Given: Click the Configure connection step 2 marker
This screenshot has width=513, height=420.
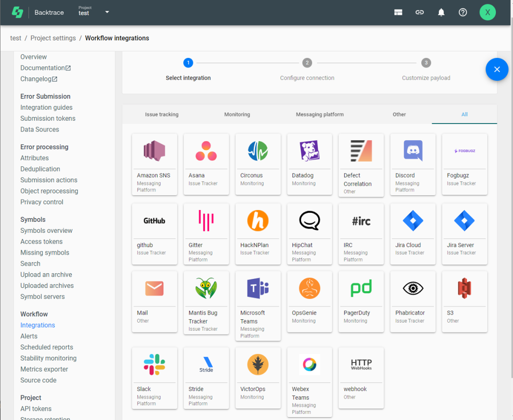Looking at the screenshot, I should pos(307,63).
